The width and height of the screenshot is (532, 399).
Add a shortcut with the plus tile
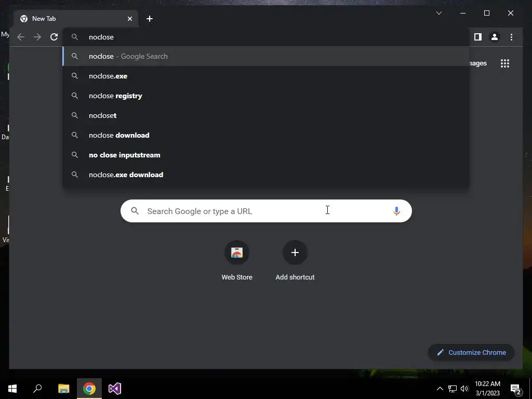[x=295, y=261]
